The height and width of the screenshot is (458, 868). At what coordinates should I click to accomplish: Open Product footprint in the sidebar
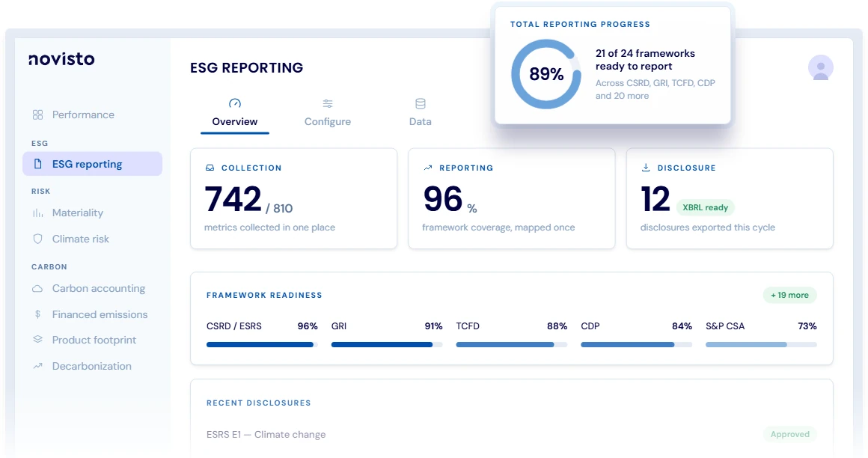pyautogui.click(x=93, y=340)
